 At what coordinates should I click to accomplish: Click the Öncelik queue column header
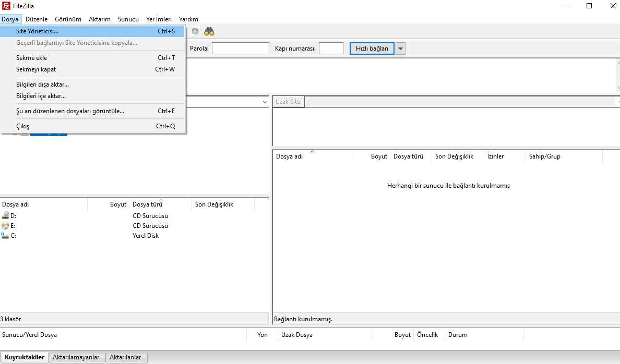[x=429, y=335]
